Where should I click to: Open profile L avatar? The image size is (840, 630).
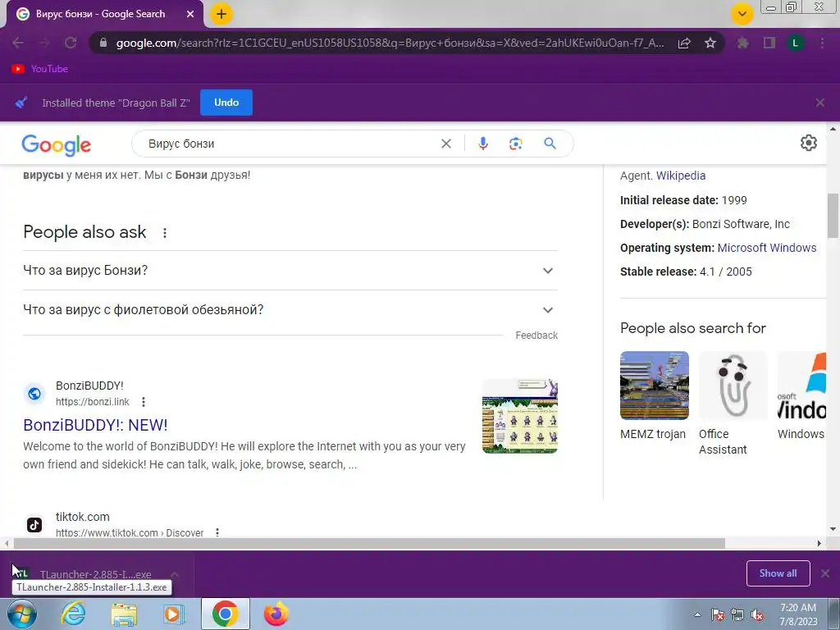tap(796, 43)
